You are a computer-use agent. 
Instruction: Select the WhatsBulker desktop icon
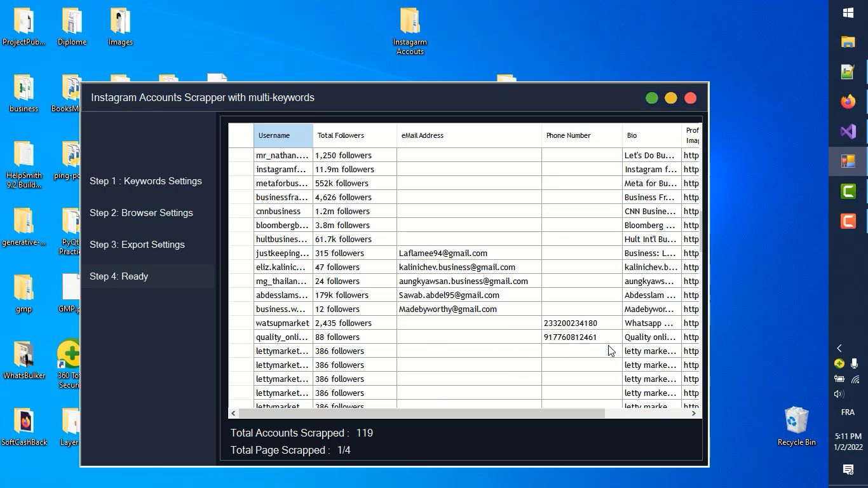click(24, 360)
